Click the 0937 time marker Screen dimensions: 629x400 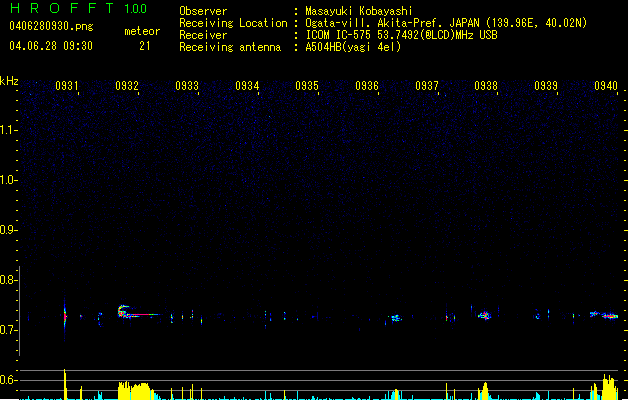[x=427, y=86]
